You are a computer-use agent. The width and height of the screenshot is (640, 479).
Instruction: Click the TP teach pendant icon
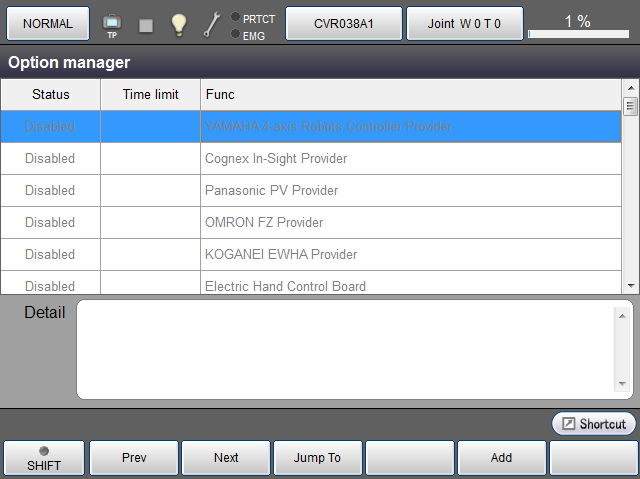click(x=112, y=24)
